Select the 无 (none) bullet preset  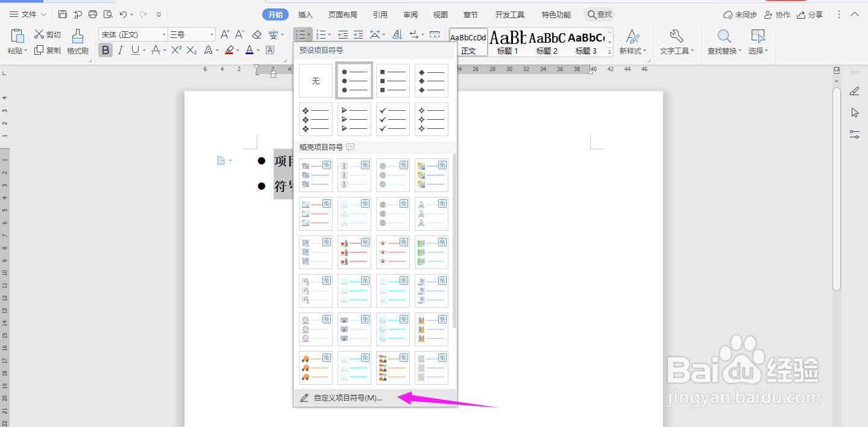pos(316,81)
